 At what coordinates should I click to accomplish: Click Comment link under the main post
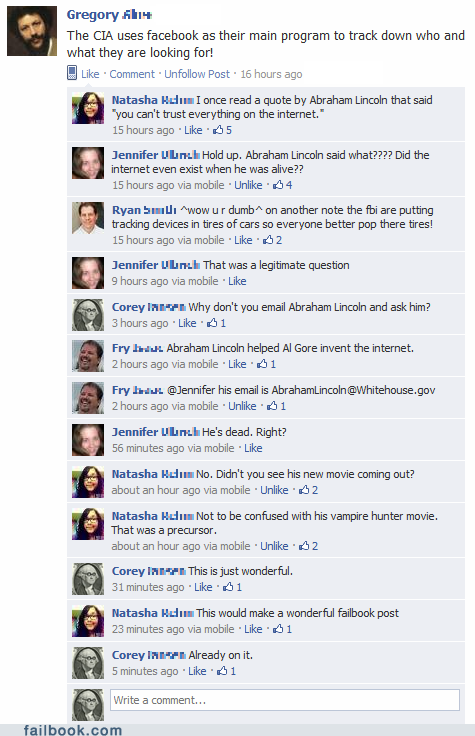click(132, 74)
